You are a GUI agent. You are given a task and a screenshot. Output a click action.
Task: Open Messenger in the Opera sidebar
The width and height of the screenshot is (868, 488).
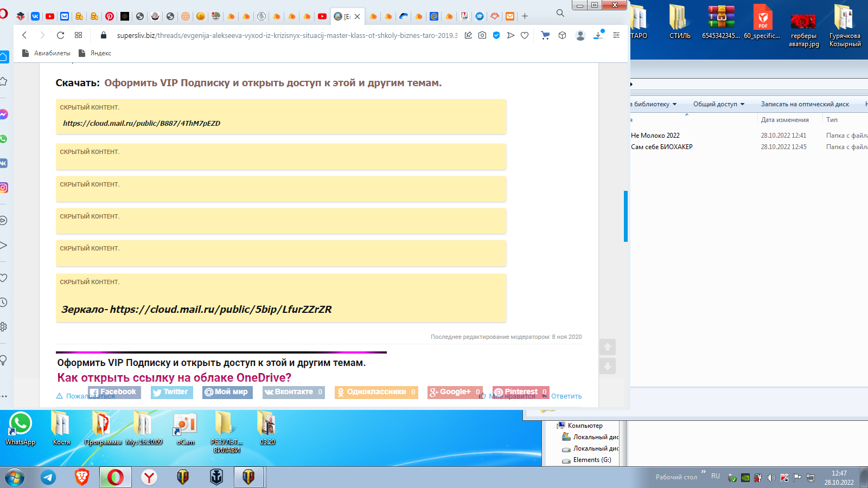click(3, 114)
